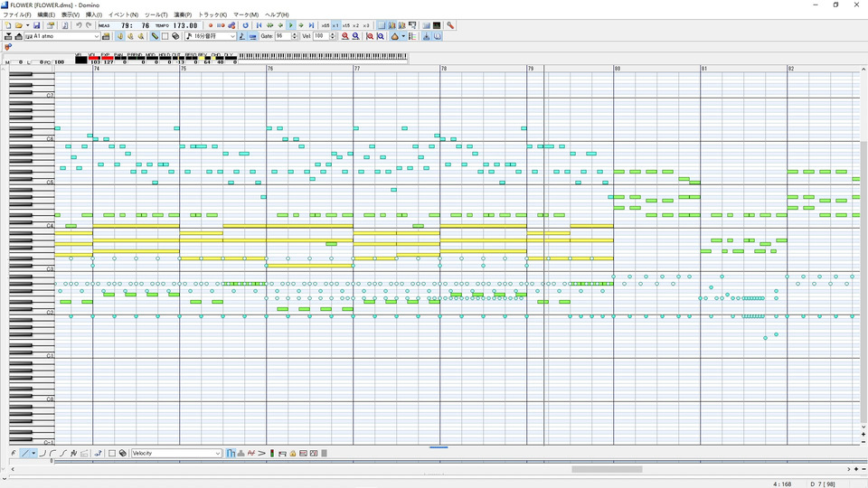Open the Edit menu (編集)
The width and height of the screenshot is (868, 488).
(46, 15)
